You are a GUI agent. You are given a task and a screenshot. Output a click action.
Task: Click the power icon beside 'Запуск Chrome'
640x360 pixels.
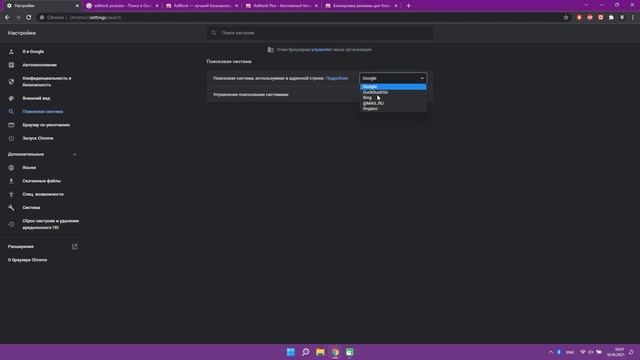coord(11,138)
